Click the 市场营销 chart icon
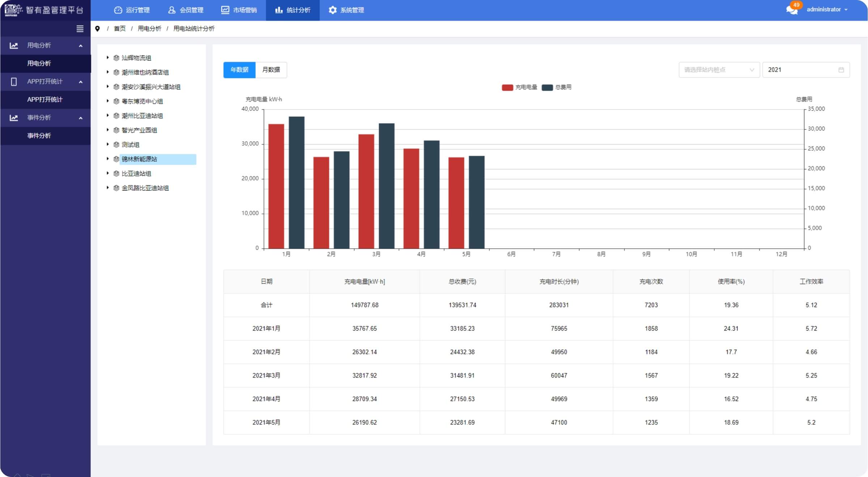Image resolution: width=868 pixels, height=477 pixels. click(225, 10)
